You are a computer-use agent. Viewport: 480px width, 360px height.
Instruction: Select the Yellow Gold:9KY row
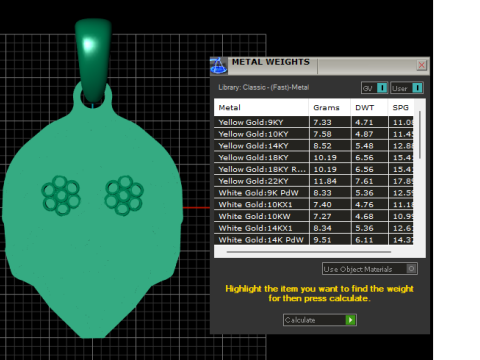(x=314, y=122)
